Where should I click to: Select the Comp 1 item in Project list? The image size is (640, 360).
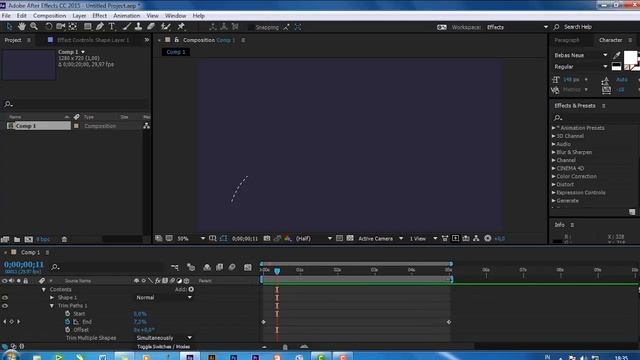pos(39,126)
